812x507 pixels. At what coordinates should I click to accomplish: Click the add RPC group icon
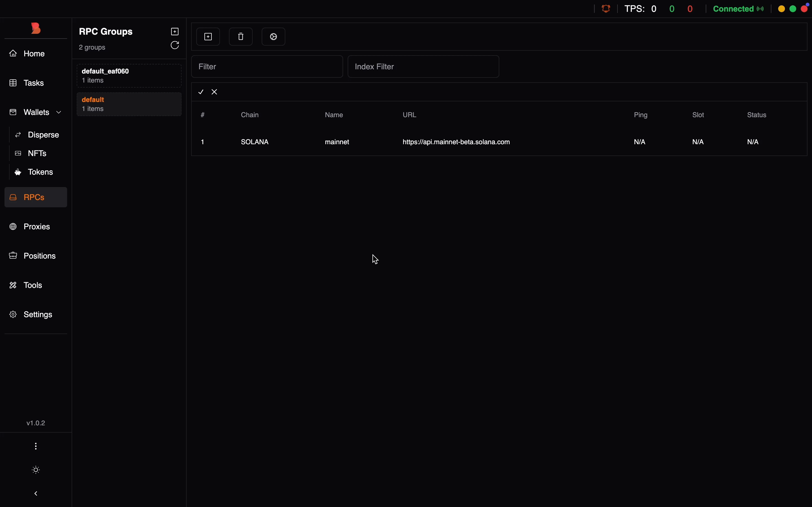click(175, 32)
